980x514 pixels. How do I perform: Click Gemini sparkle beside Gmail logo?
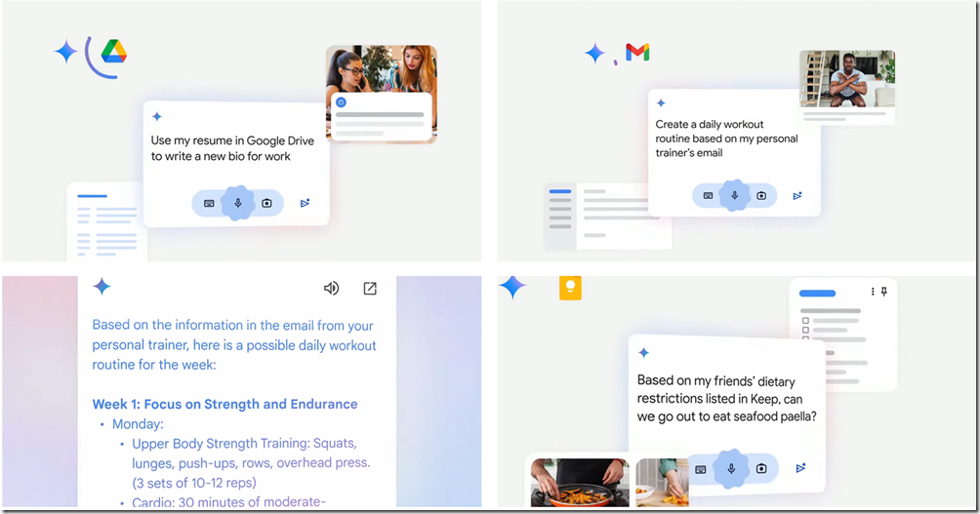click(595, 53)
